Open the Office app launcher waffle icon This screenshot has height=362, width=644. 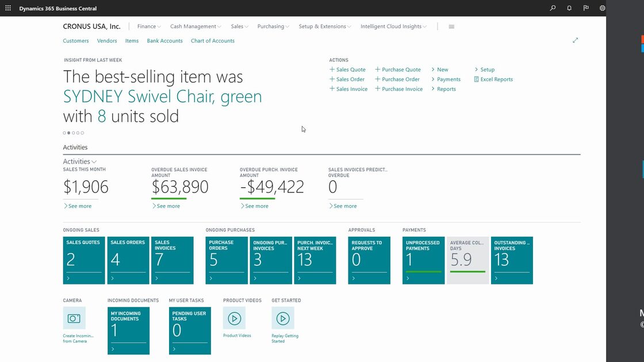(x=8, y=7)
